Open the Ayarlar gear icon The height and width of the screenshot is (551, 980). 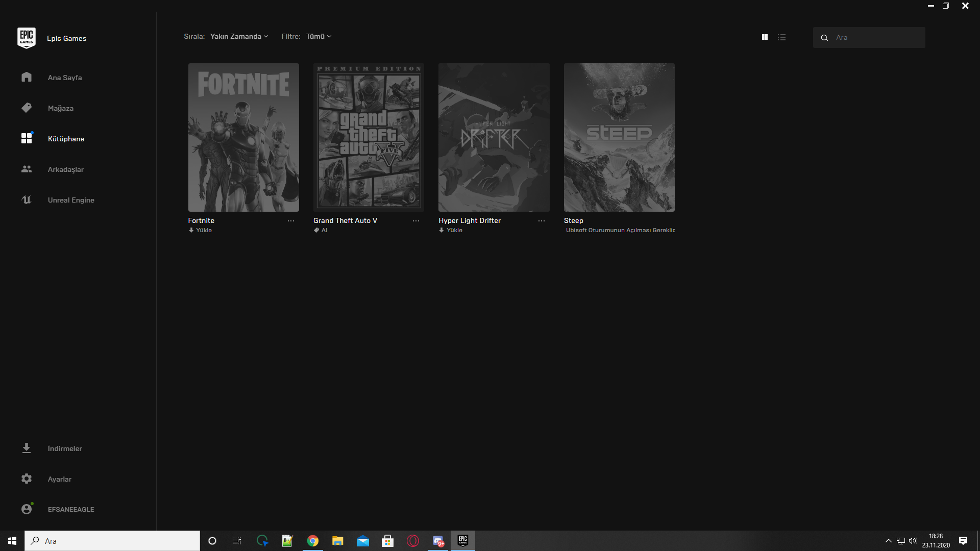pyautogui.click(x=27, y=479)
